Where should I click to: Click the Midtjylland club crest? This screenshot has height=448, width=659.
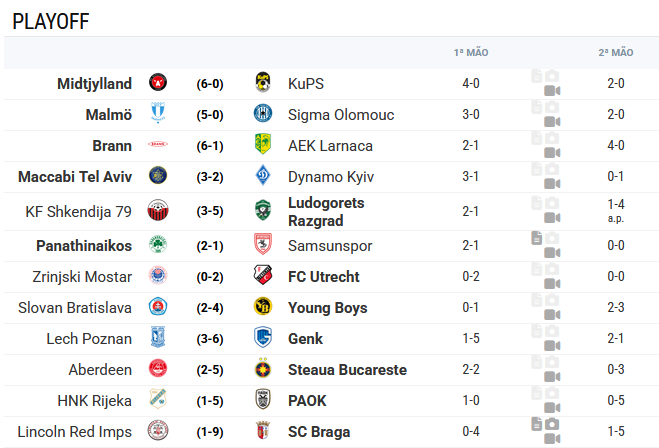click(x=158, y=82)
